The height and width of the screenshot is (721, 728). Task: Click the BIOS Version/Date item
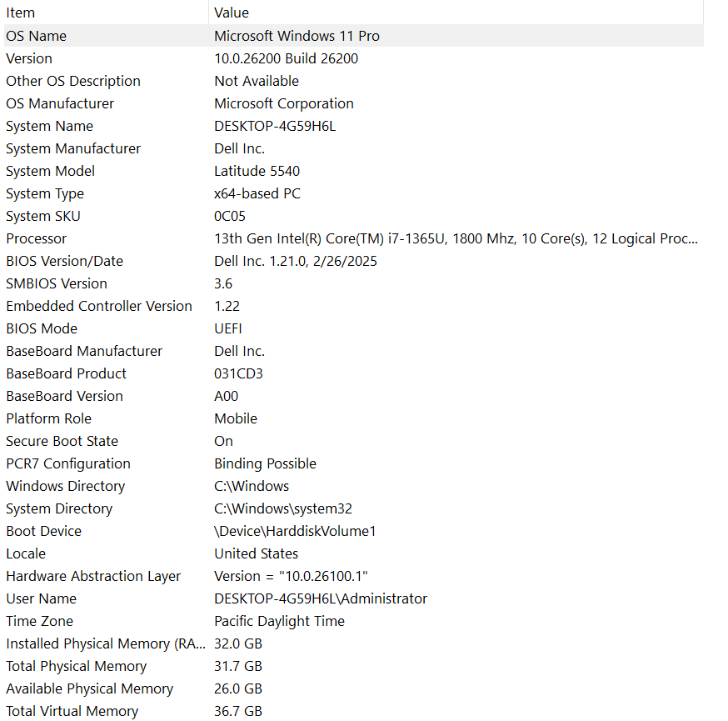[x=354, y=261]
